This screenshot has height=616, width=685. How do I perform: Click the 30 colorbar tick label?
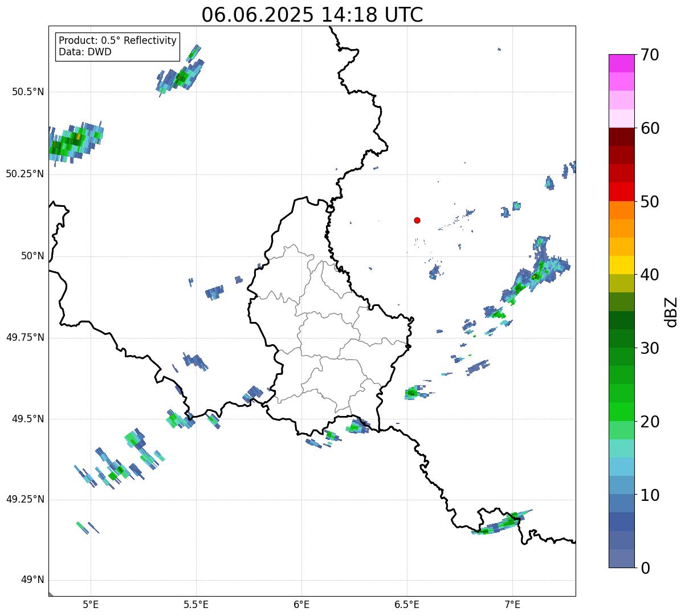650,348
